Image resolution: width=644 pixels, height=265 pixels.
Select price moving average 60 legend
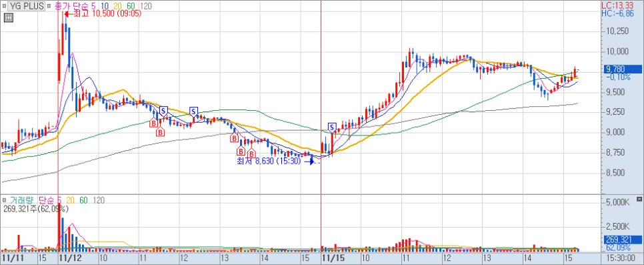pyautogui.click(x=131, y=6)
